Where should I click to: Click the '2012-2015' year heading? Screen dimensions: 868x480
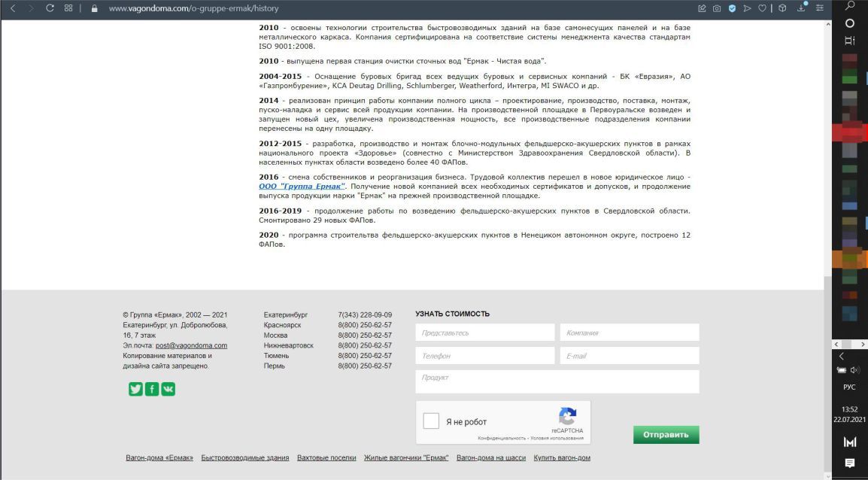tap(280, 144)
